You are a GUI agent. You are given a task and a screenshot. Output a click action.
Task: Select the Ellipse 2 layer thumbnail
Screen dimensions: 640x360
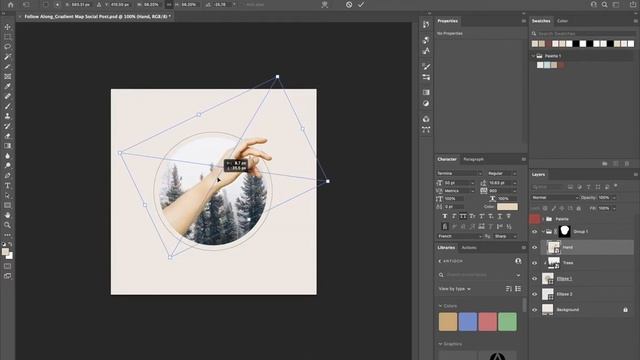click(x=547, y=294)
